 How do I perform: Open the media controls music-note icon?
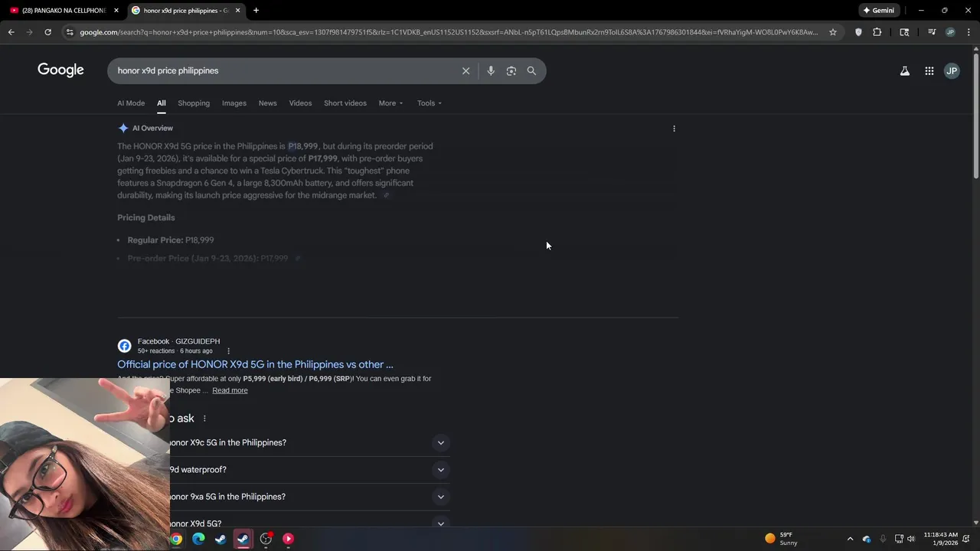pos(932,32)
